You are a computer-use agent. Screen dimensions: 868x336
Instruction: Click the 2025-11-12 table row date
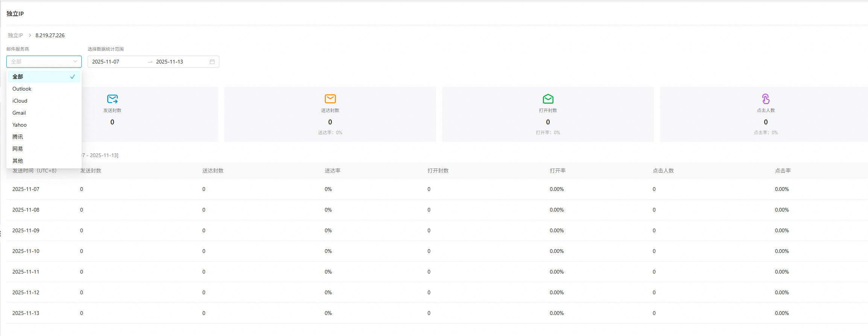(26, 292)
